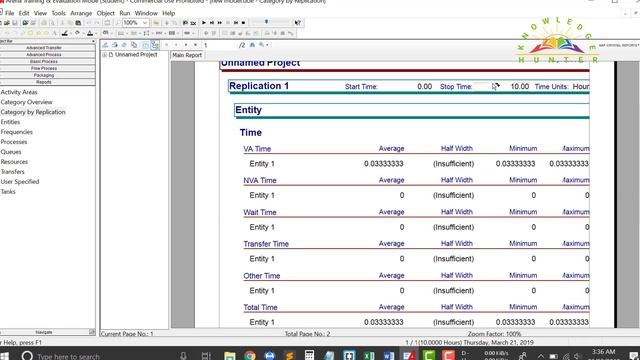Click the text color A icon

[x=90, y=33]
